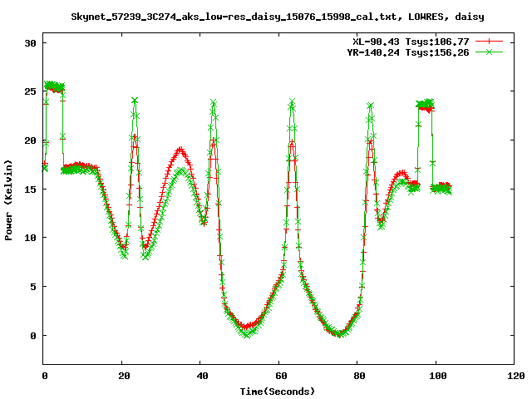Select the YR-140.24 Tsys:156.26 legend label
This screenshot has height=399, width=532.
(408, 52)
